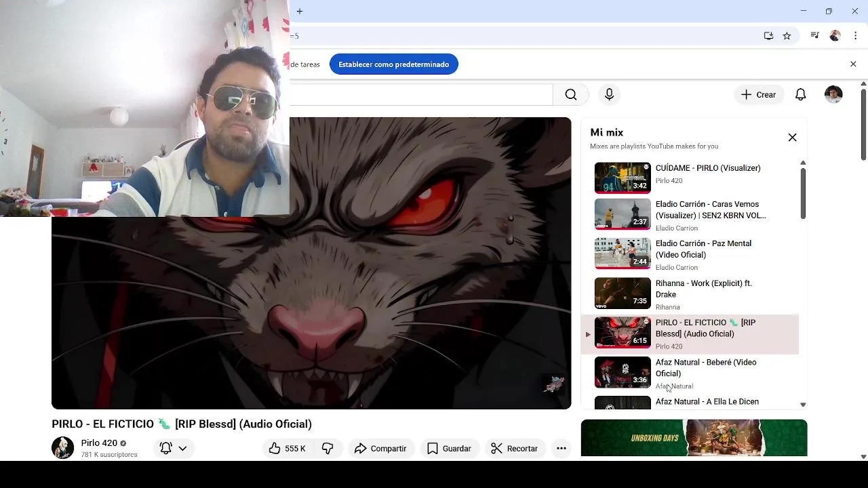Viewport: 868px width, 488px height.
Task: Click the channel watermark on the video
Action: 553,384
